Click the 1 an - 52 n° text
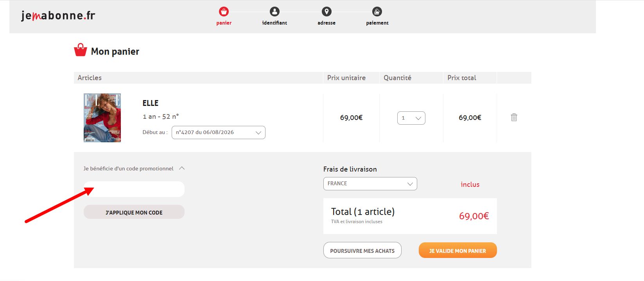The image size is (644, 281). coord(161,116)
